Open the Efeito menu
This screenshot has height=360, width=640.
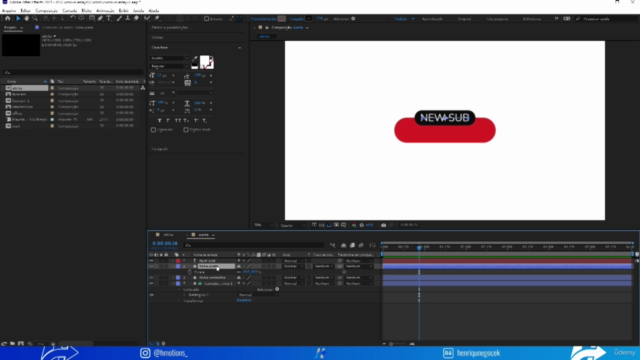[x=87, y=11]
